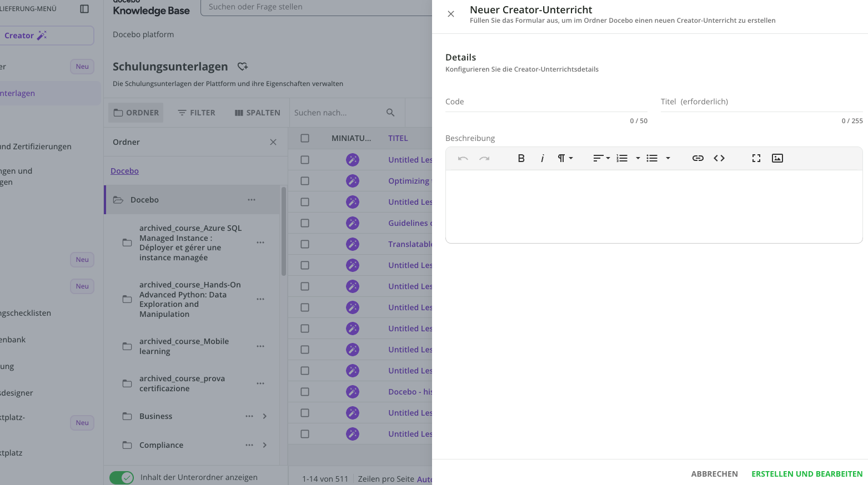Toggle italic formatting in description editor

pos(542,158)
